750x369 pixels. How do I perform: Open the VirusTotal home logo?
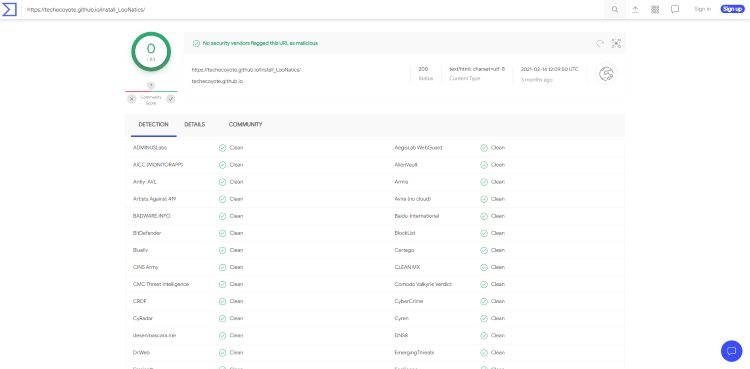[10, 9]
